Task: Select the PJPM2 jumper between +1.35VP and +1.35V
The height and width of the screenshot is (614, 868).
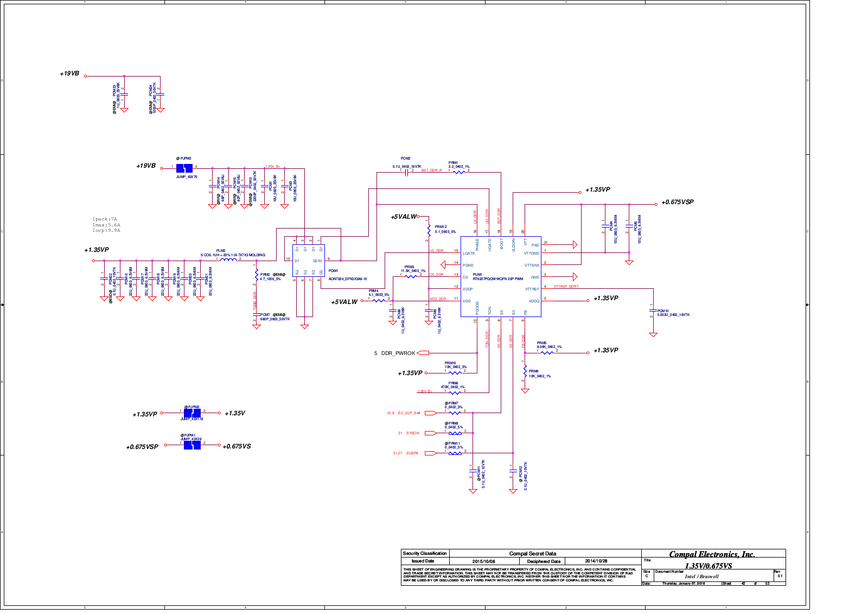Action: 193,414
